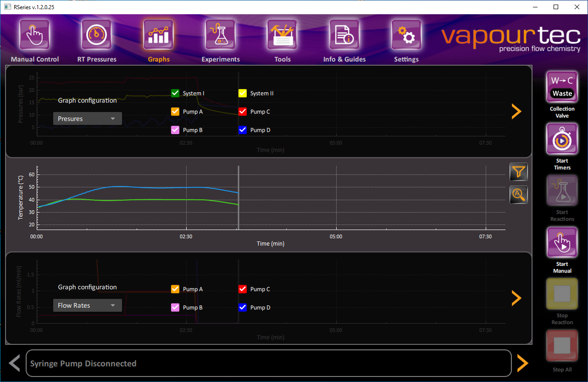The image size is (588, 382).
Task: Click the Pressures graph configuration heading
Action: tap(87, 100)
